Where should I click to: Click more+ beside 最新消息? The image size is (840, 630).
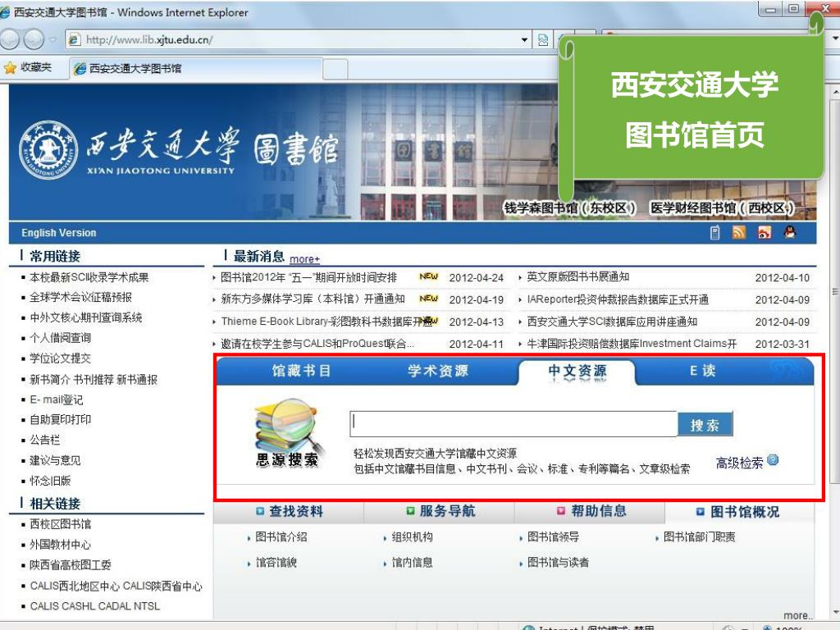click(x=304, y=259)
